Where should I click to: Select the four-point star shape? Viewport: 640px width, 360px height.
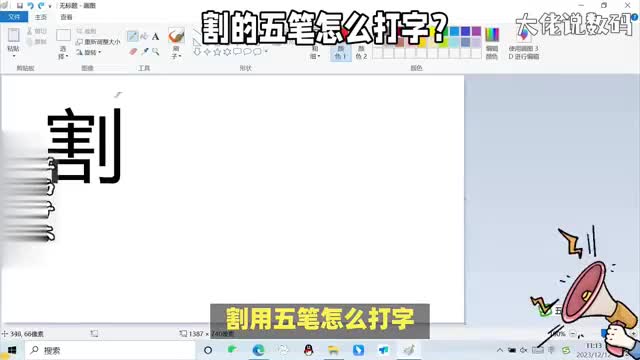click(207, 52)
